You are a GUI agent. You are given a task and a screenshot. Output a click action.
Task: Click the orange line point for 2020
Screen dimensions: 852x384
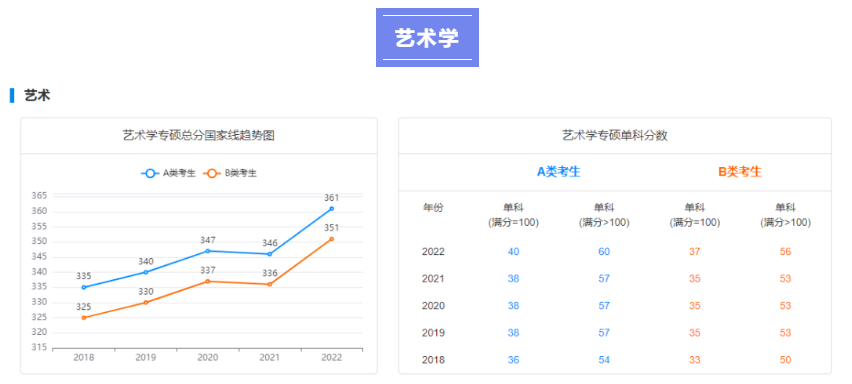[208, 281]
